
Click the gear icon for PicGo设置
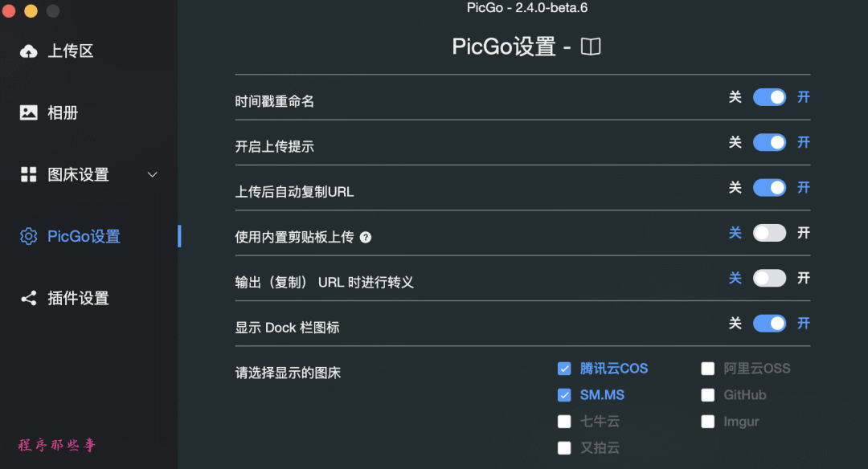click(x=29, y=236)
